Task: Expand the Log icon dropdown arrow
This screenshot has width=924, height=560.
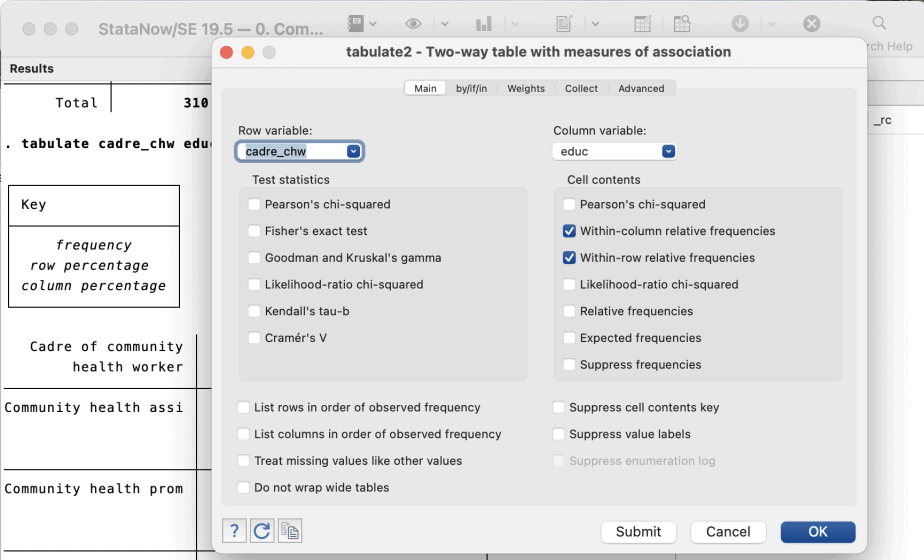Action: point(374,23)
